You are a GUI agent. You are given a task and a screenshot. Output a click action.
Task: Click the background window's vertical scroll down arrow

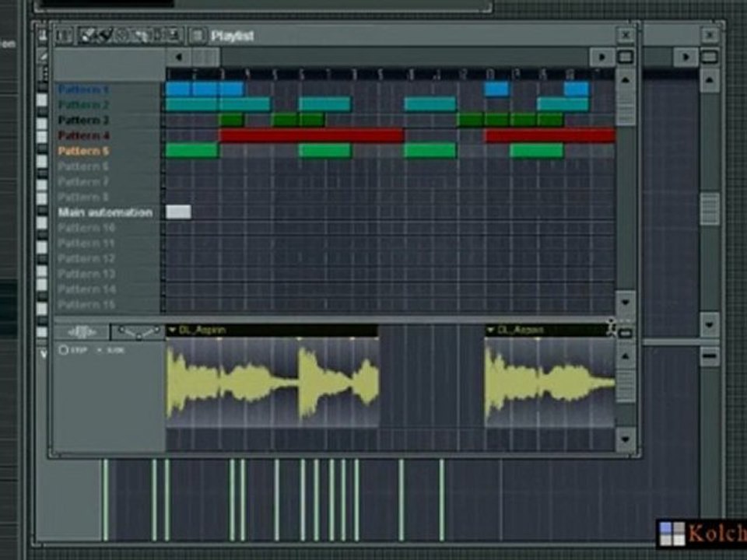710,324
